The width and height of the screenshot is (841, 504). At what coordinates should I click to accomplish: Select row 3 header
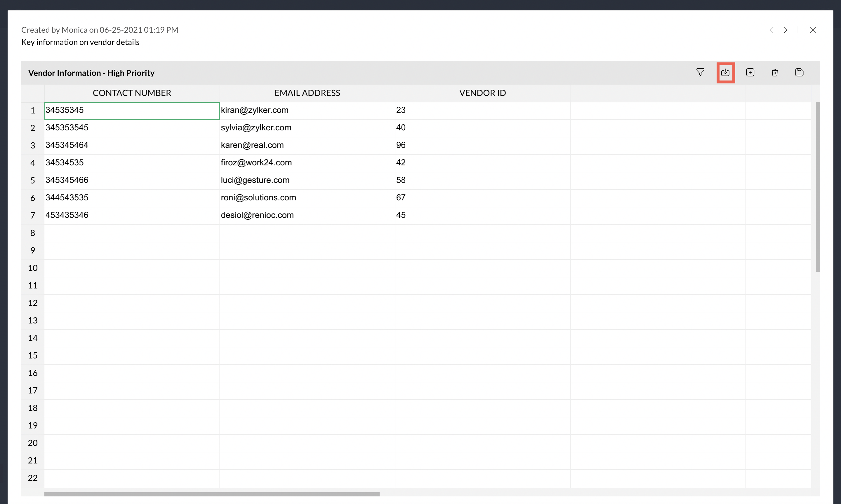click(33, 146)
